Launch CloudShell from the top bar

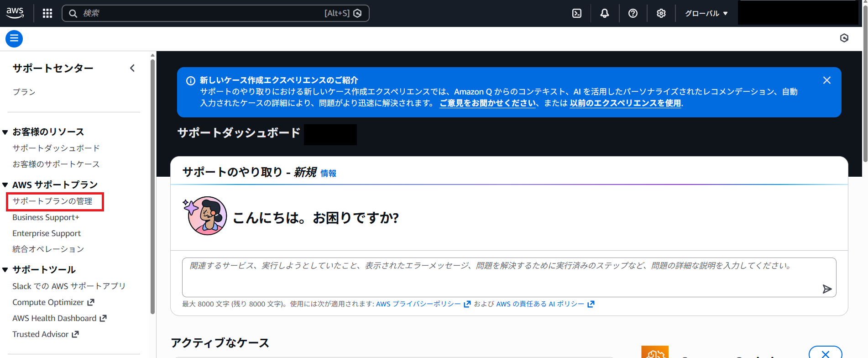[577, 13]
